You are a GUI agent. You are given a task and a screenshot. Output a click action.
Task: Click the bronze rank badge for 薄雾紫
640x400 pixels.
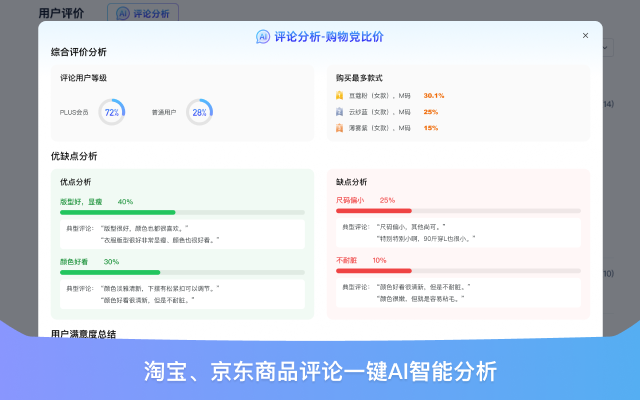340,128
